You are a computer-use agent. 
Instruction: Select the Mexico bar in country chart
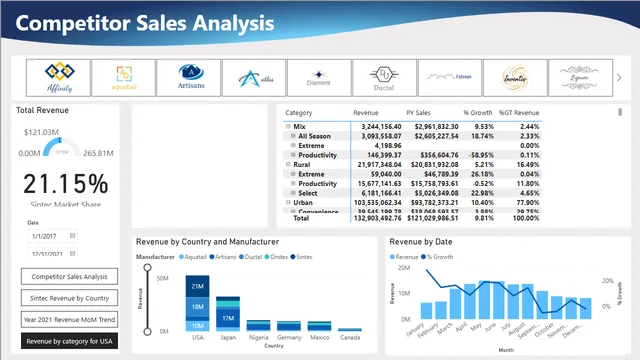319,326
